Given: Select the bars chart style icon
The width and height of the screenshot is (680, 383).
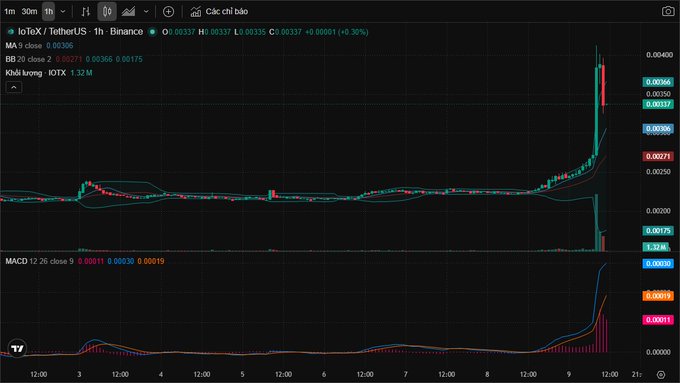Looking at the screenshot, I should (86, 12).
